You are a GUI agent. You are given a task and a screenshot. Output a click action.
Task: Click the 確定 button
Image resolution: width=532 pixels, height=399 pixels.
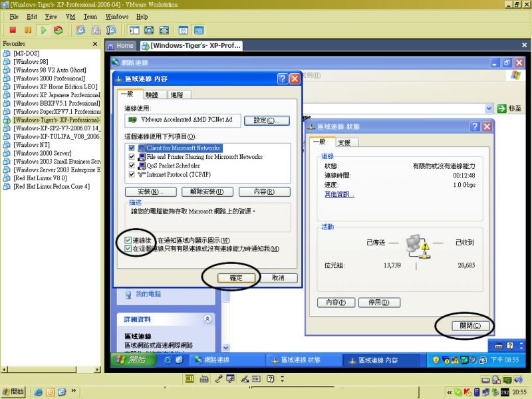coord(236,278)
